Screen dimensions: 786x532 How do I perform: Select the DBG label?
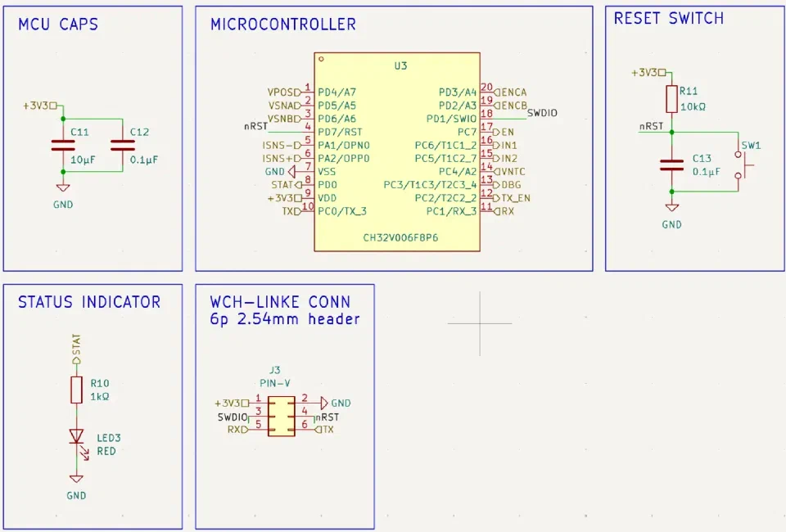(x=508, y=185)
